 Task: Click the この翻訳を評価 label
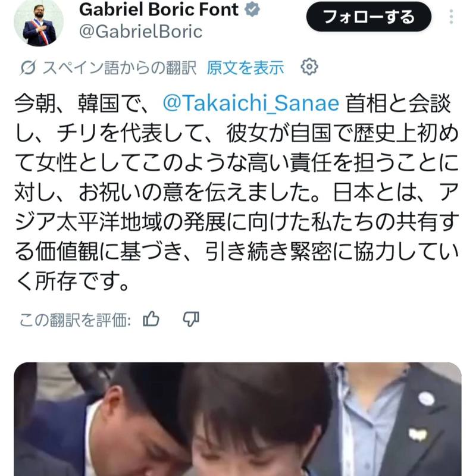[76, 320]
